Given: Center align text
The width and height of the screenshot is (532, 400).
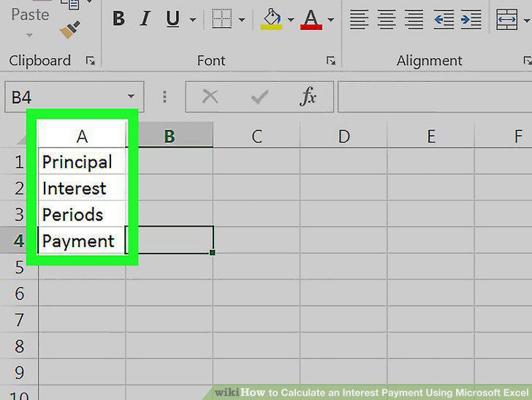Looking at the screenshot, I should [x=387, y=19].
